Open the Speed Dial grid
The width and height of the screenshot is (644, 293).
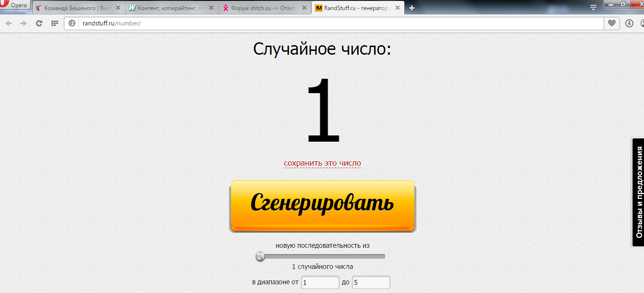54,23
